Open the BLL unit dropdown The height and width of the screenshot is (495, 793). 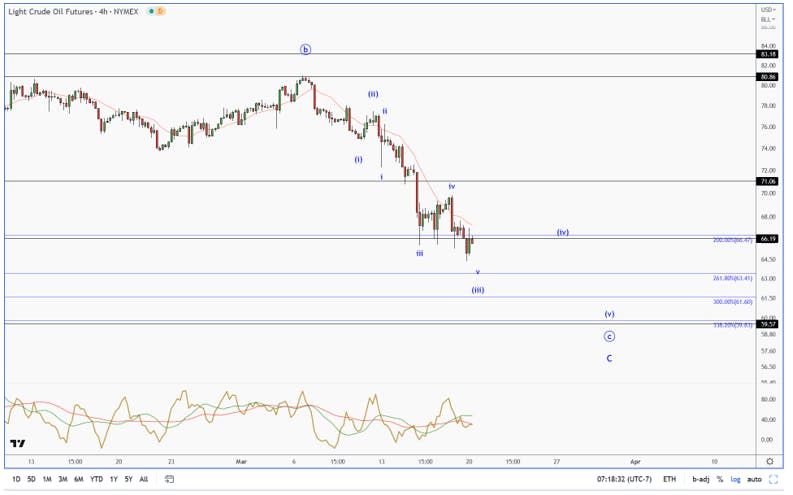pyautogui.click(x=768, y=19)
